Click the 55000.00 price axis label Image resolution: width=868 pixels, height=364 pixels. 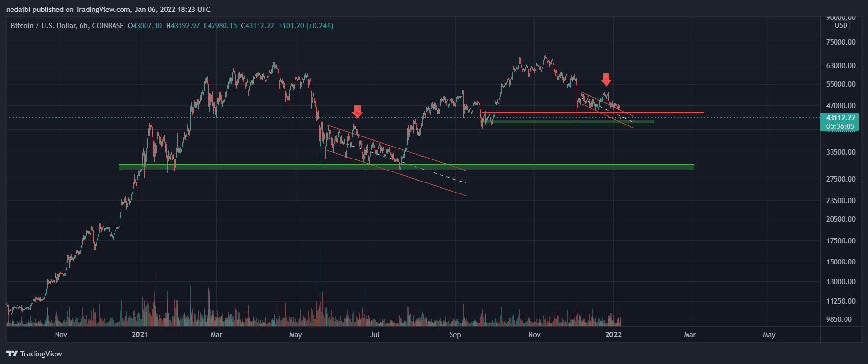pos(841,84)
